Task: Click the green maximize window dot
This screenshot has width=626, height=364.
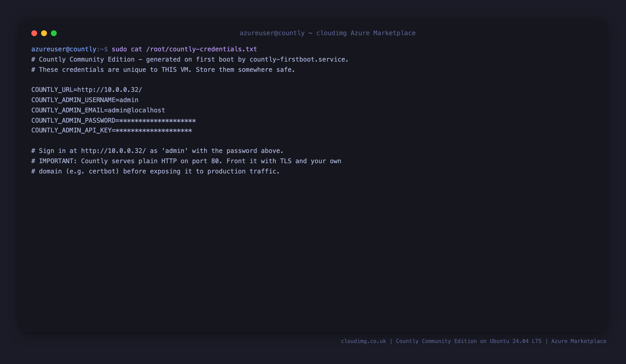Action: click(54, 33)
